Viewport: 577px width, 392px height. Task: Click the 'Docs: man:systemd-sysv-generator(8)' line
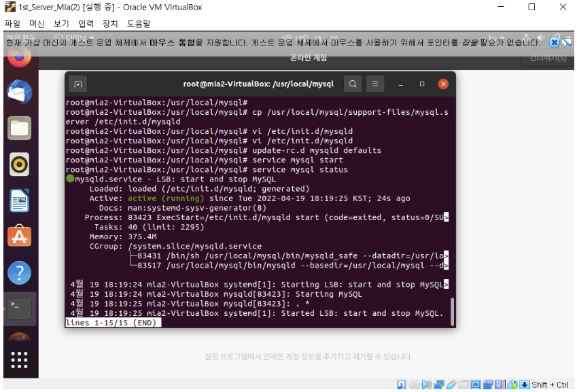click(x=183, y=208)
